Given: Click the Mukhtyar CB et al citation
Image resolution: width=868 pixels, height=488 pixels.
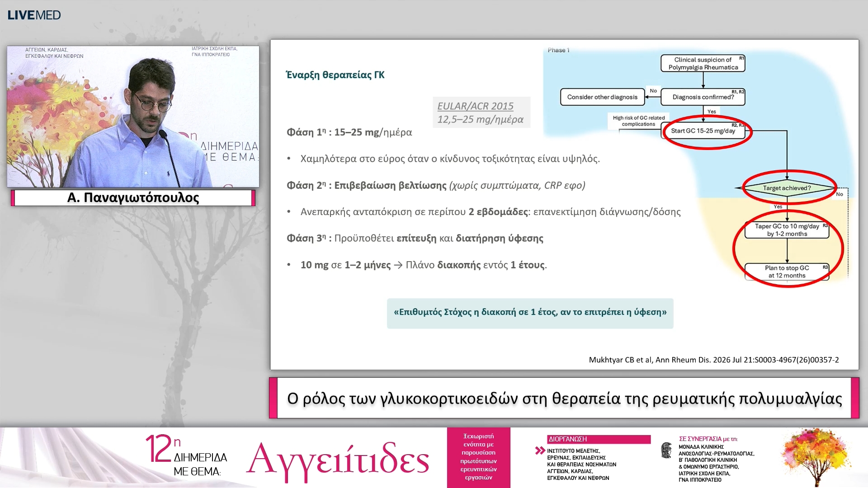Looking at the screenshot, I should tap(714, 360).
